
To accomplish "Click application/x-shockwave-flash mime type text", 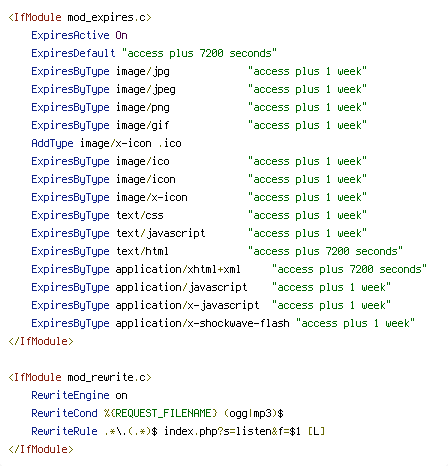I will pos(202,323).
